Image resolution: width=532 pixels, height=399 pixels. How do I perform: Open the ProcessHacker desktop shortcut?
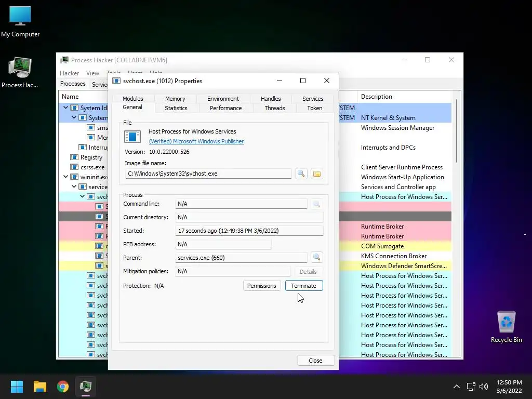tap(20, 73)
